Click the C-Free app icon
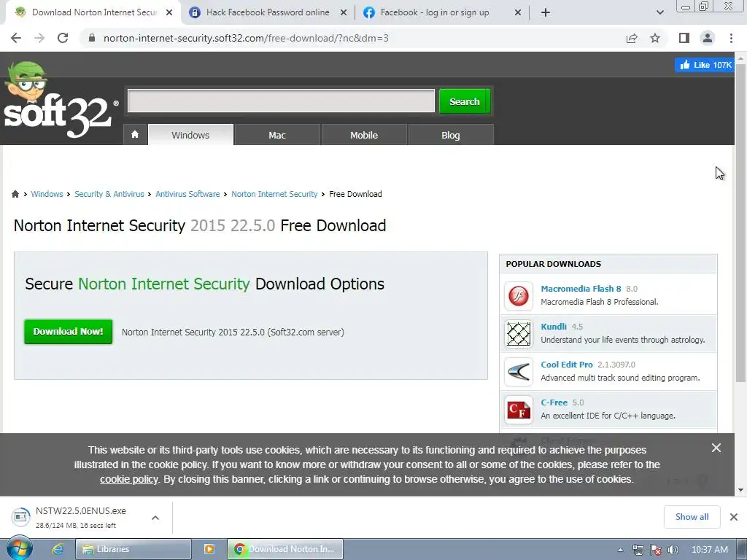Image resolution: width=747 pixels, height=560 pixels. [519, 410]
